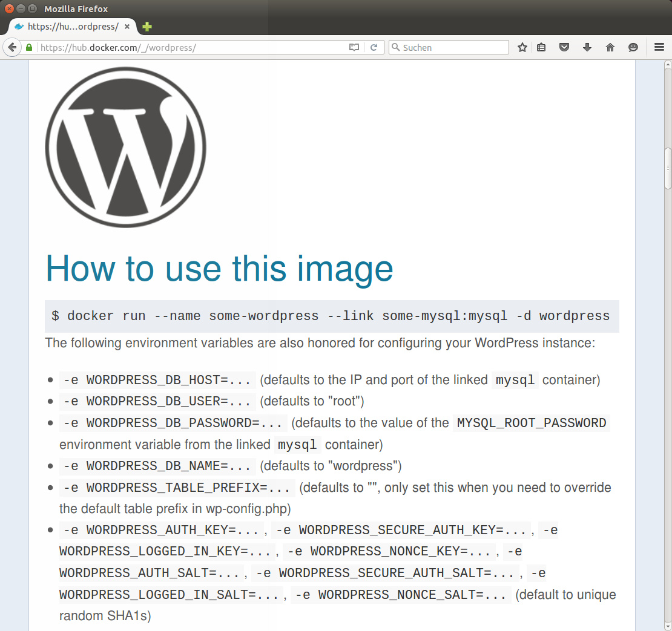
Task: Click the docker run command code block
Action: tap(331, 316)
